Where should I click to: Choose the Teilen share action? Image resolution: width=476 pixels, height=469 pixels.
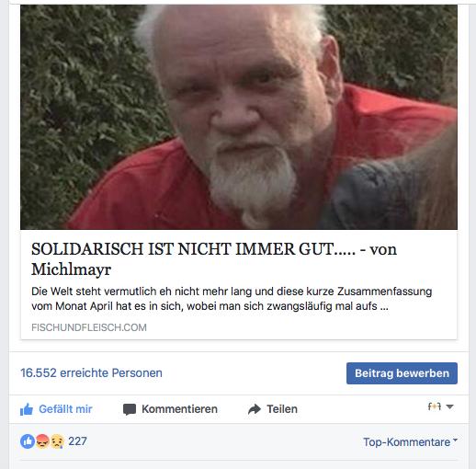pos(282,409)
